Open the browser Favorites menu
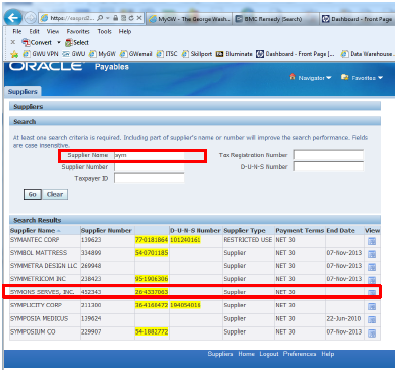Screen dimensions: 399x375 tap(78, 31)
